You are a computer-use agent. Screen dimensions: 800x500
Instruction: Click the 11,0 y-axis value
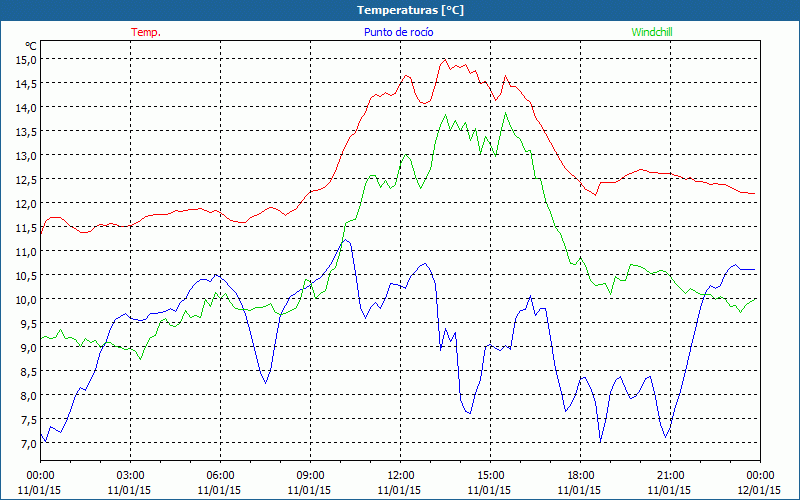click(x=26, y=252)
